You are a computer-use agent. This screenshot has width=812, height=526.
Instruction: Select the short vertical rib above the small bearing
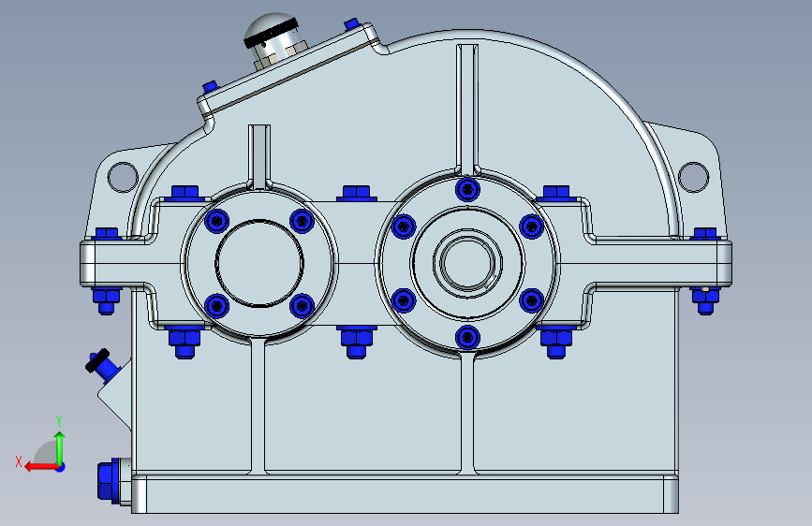click(x=258, y=157)
